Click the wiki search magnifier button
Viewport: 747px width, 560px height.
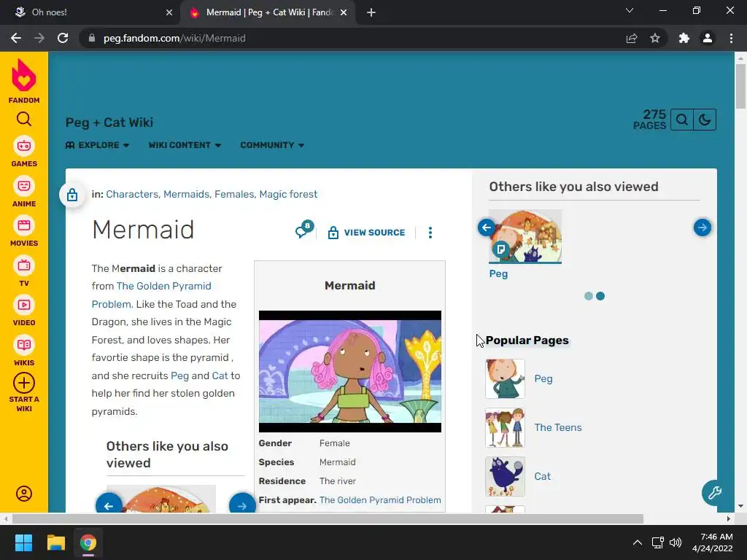point(682,120)
